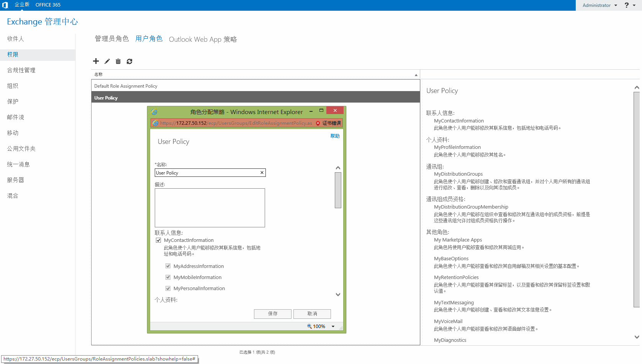Open 公用文件夹 in left navigation

click(21, 149)
